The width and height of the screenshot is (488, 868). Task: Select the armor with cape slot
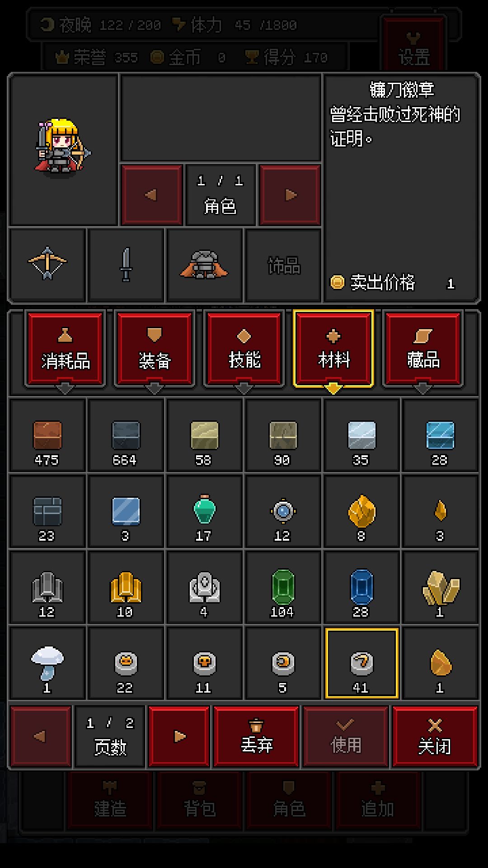click(204, 264)
